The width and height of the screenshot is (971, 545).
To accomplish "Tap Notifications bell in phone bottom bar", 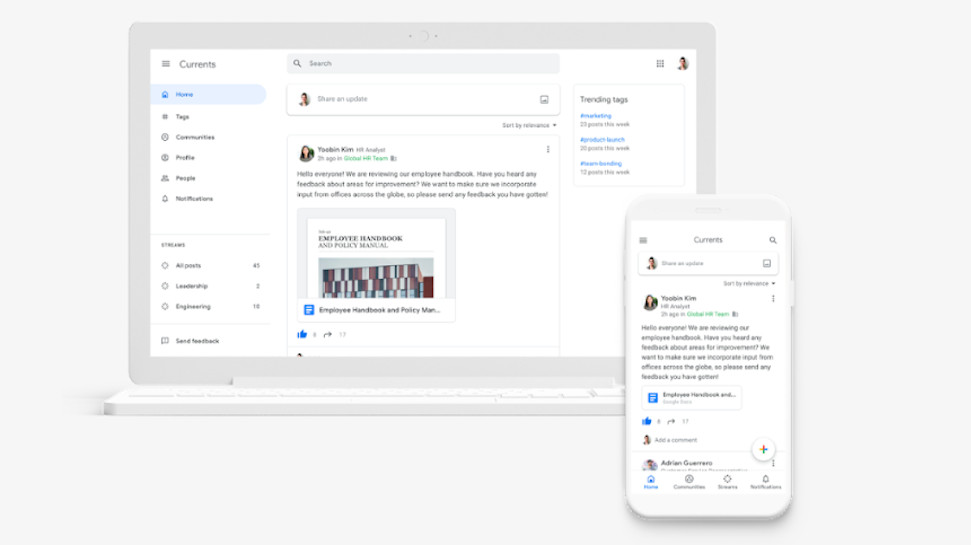I will 765,482.
